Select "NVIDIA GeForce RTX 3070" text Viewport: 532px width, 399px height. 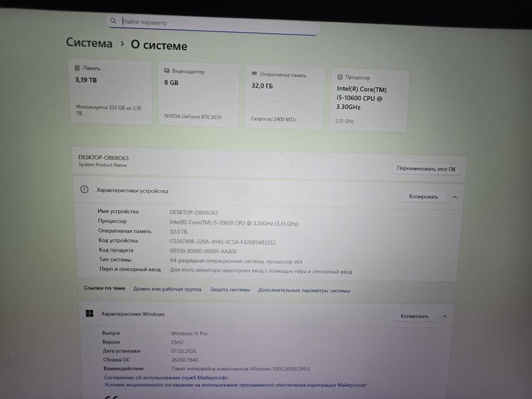click(193, 117)
